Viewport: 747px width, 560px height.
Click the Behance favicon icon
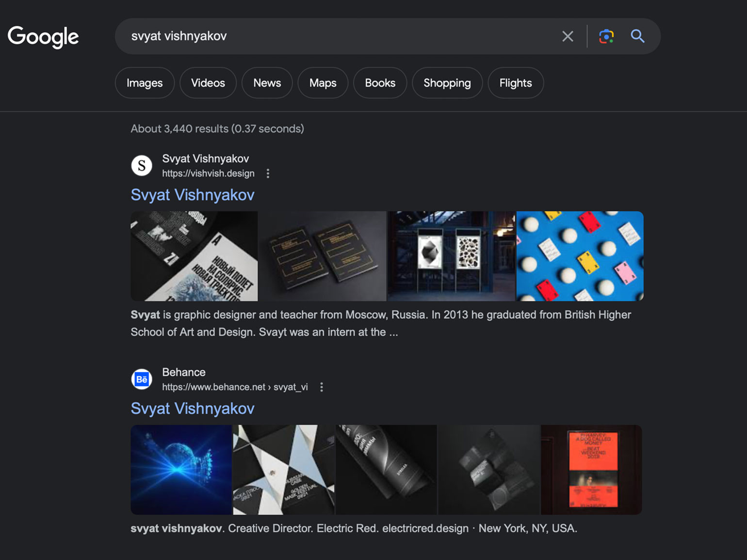coord(142,379)
